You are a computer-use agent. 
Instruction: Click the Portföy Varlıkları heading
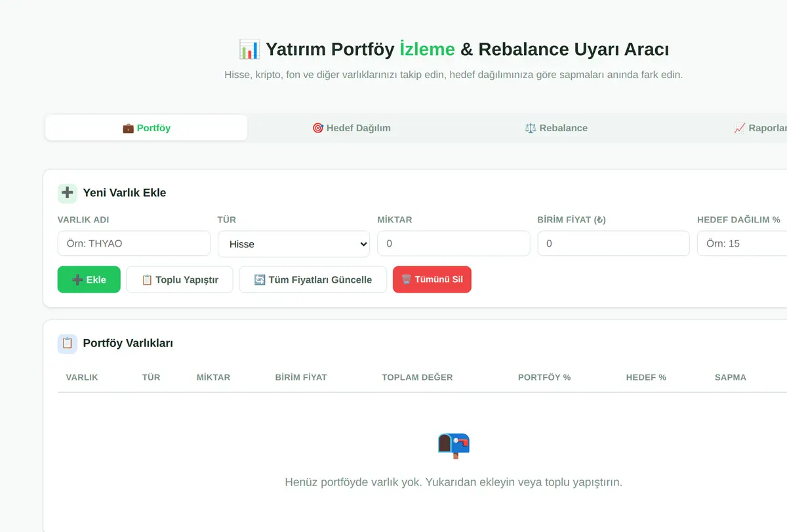[128, 343]
